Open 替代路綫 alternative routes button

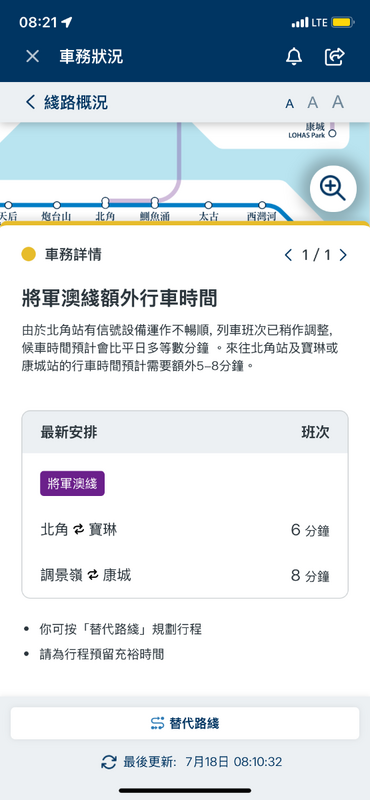coord(185,723)
